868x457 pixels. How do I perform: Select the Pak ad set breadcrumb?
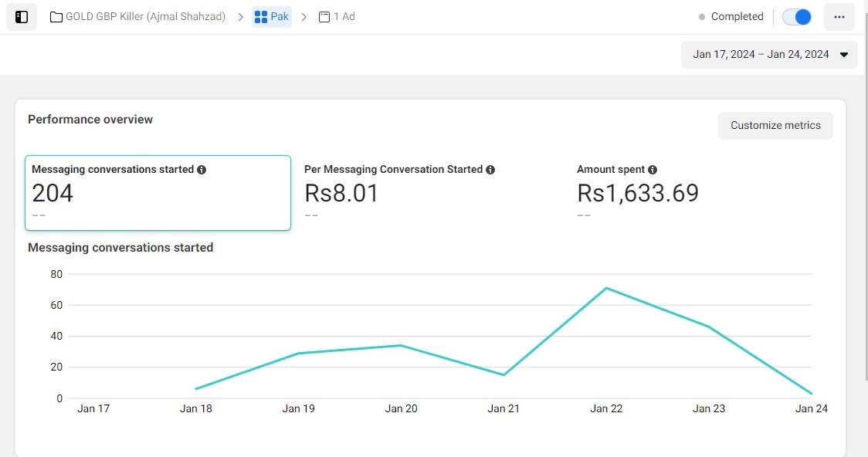pyautogui.click(x=279, y=17)
